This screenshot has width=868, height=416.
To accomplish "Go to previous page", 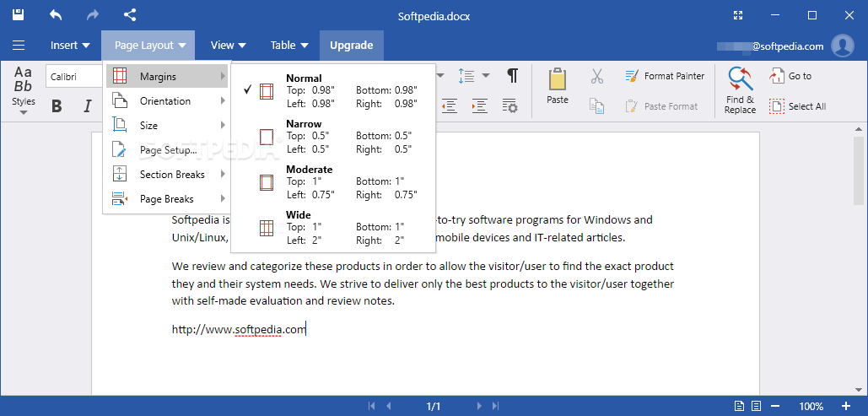I will click(x=388, y=406).
